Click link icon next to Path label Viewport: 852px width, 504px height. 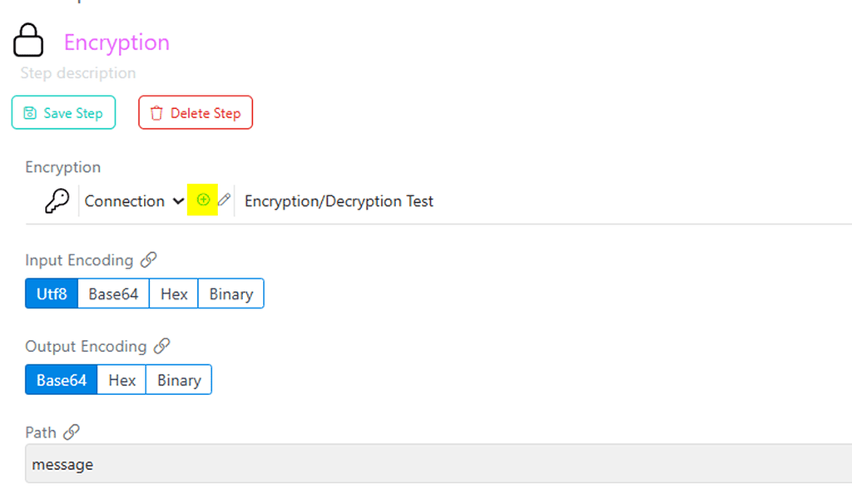tap(72, 432)
